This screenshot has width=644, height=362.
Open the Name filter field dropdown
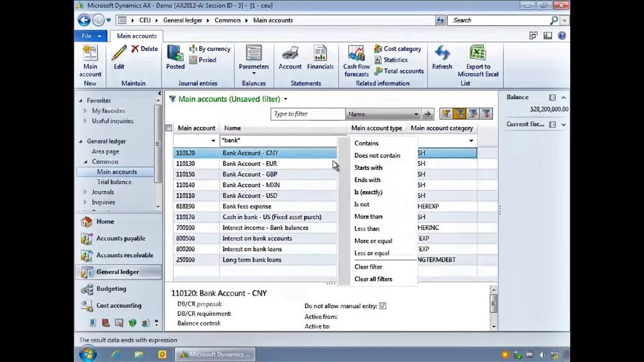416,114
